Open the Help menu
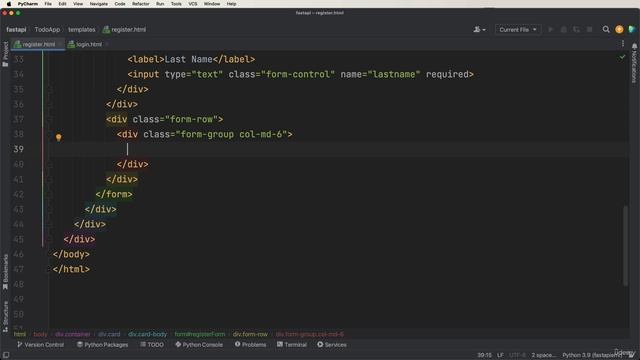Image resolution: width=640 pixels, height=360 pixels. pos(231,4)
